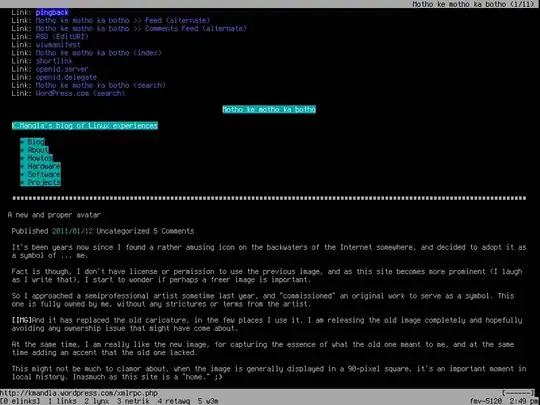The height and width of the screenshot is (405, 540).
Task: Click the paragraph starting "Fact is though"
Action: (267, 276)
